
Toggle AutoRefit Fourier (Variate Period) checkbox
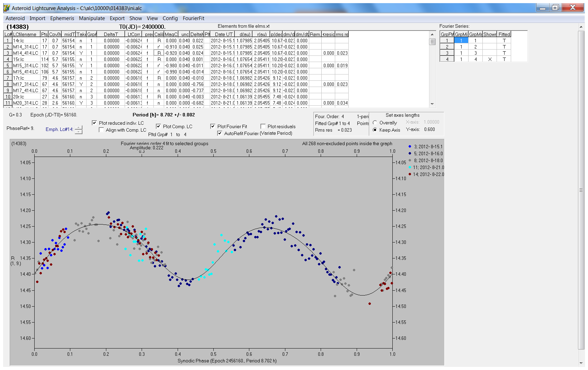pyautogui.click(x=220, y=133)
